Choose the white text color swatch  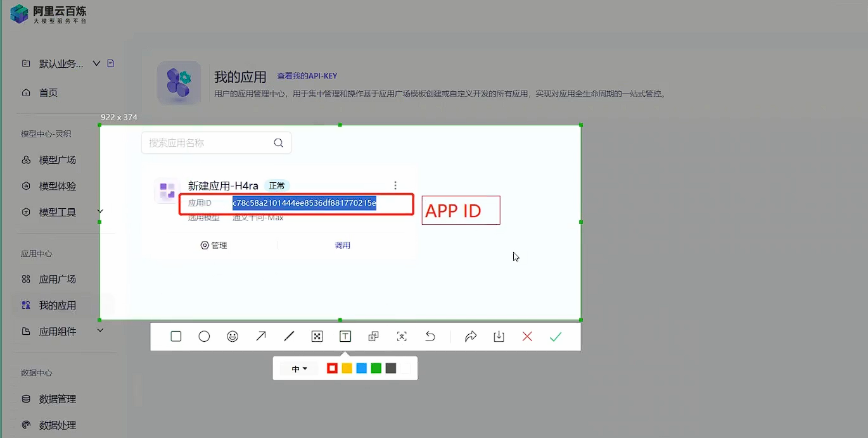(405, 368)
